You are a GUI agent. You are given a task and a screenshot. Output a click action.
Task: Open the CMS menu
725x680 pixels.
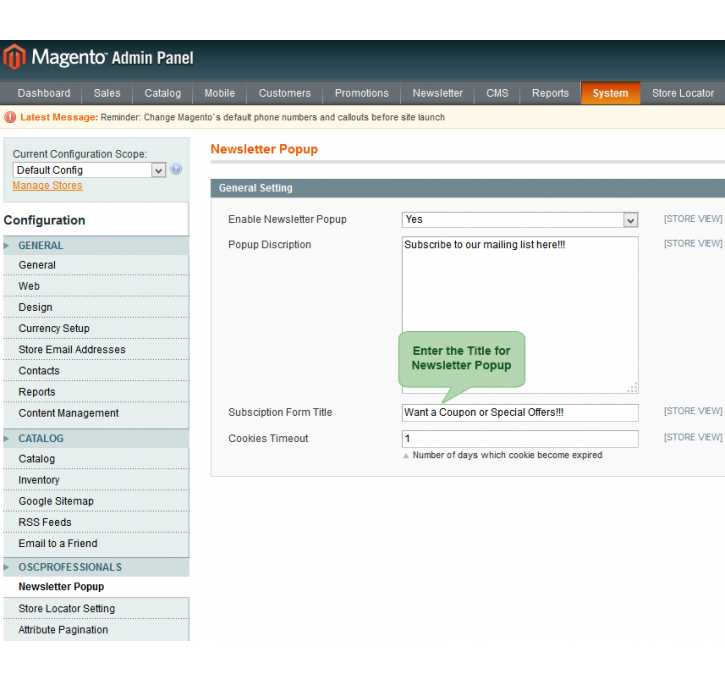coord(498,93)
